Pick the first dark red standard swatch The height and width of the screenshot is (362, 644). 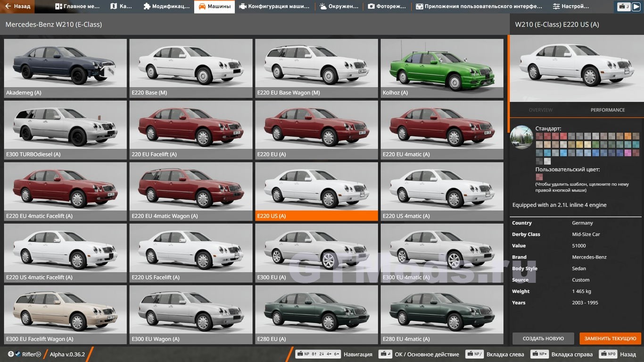[x=539, y=136]
